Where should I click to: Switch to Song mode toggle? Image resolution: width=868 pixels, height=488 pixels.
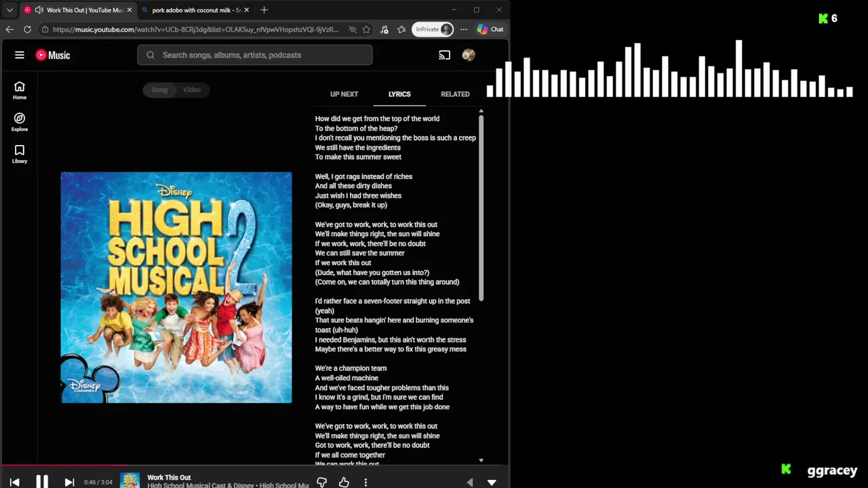[159, 89]
